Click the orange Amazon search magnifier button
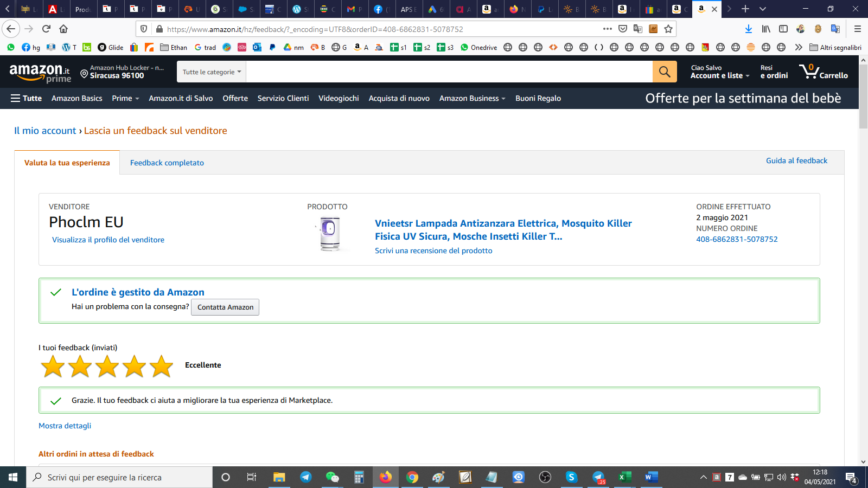 [x=665, y=72]
